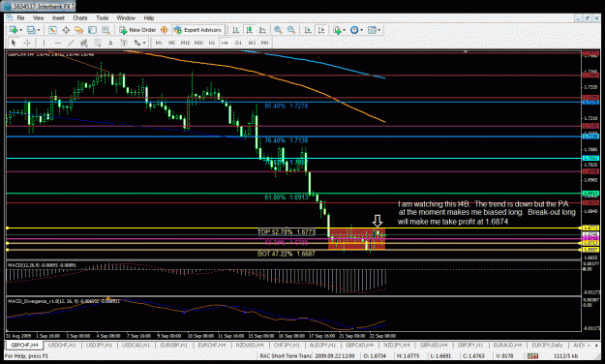The width and height of the screenshot is (605, 364).
Task: Click the New Order button
Action: pyautogui.click(x=137, y=30)
